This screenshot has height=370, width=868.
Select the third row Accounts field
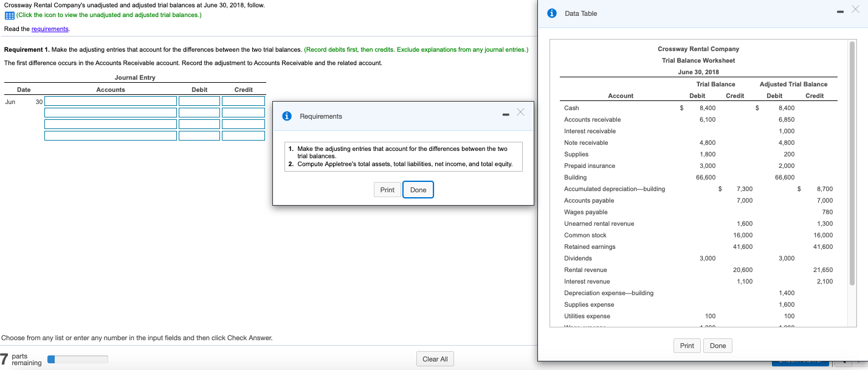click(x=111, y=124)
